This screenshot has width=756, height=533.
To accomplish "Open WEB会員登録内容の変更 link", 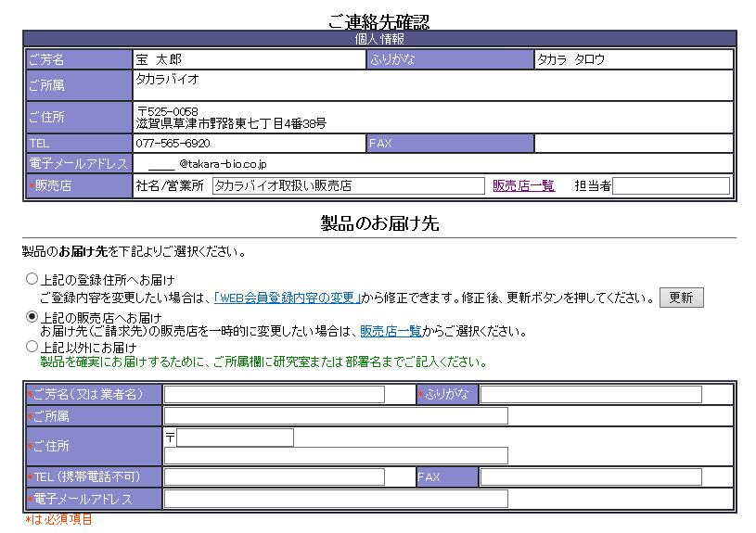I will pyautogui.click(x=288, y=298).
